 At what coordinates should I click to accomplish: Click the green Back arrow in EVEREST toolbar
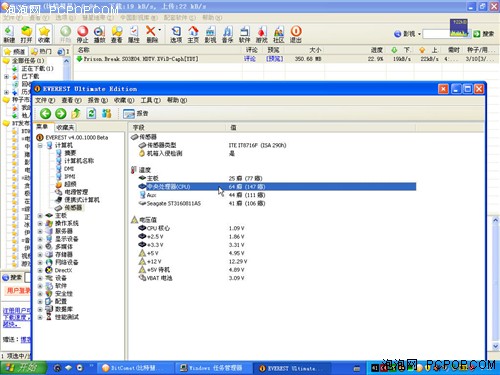pos(45,114)
